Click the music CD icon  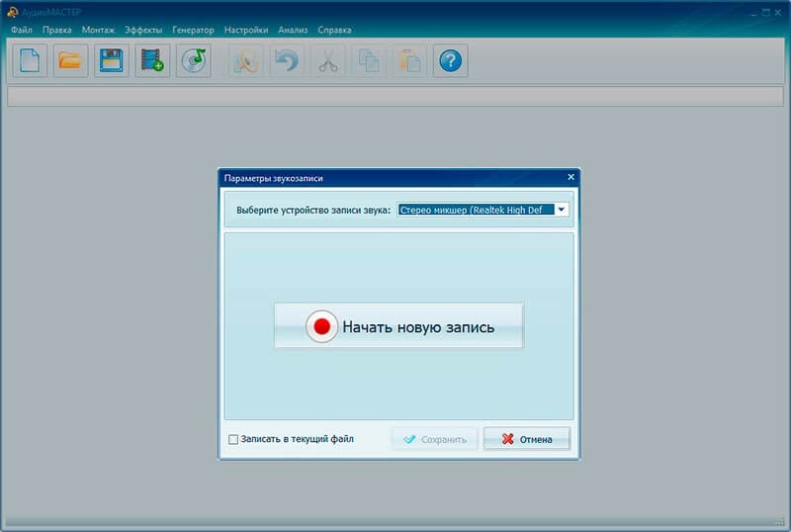[x=194, y=61]
